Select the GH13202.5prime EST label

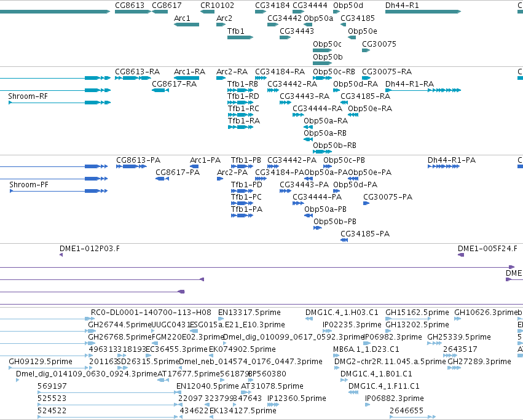click(x=417, y=325)
